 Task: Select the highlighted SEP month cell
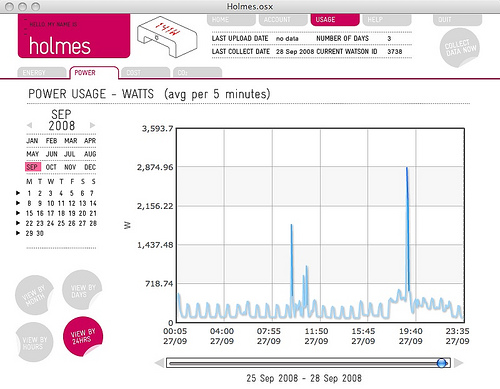pos(33,167)
